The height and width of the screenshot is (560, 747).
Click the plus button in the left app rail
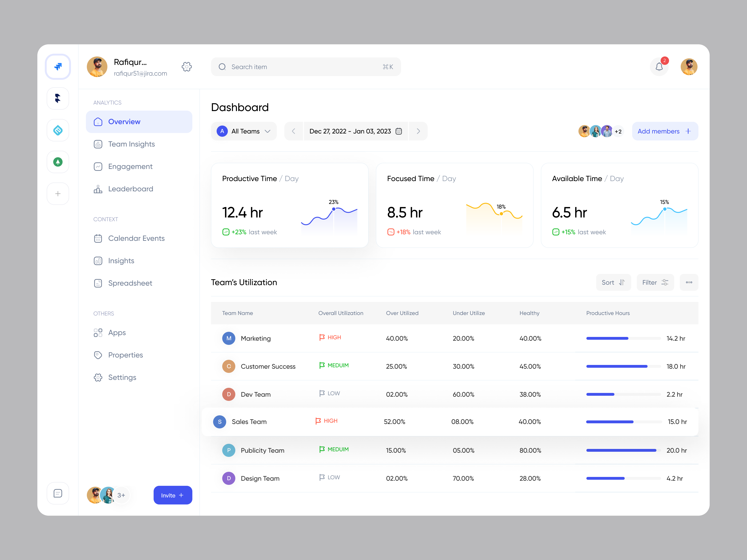[58, 193]
